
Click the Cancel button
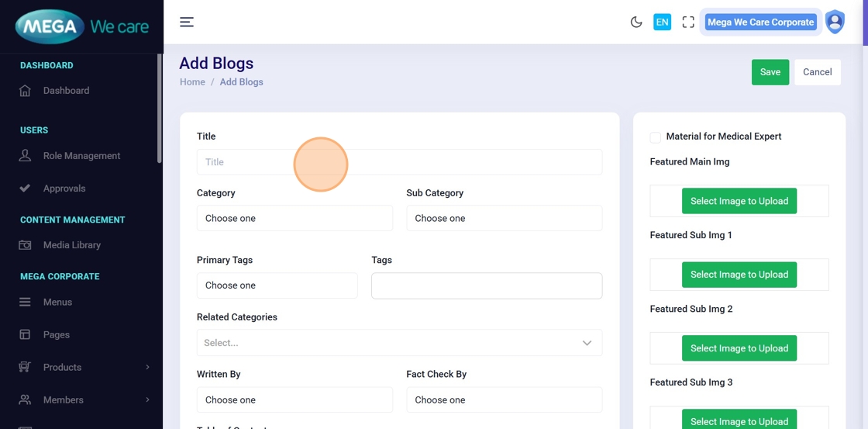point(817,72)
